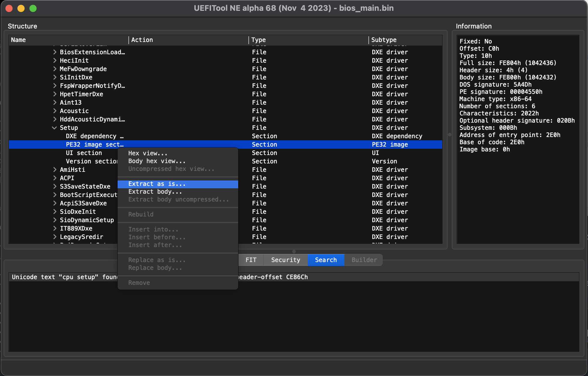Expand the Aint13 node
The width and height of the screenshot is (588, 376).
[x=55, y=103]
